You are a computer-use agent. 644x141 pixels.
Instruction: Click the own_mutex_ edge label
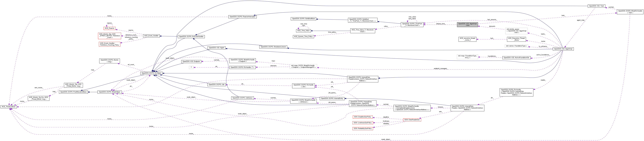click(39, 88)
